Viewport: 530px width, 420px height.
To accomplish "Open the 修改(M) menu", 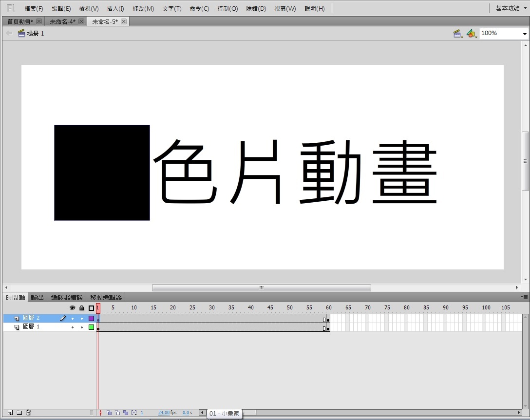I will [x=143, y=8].
